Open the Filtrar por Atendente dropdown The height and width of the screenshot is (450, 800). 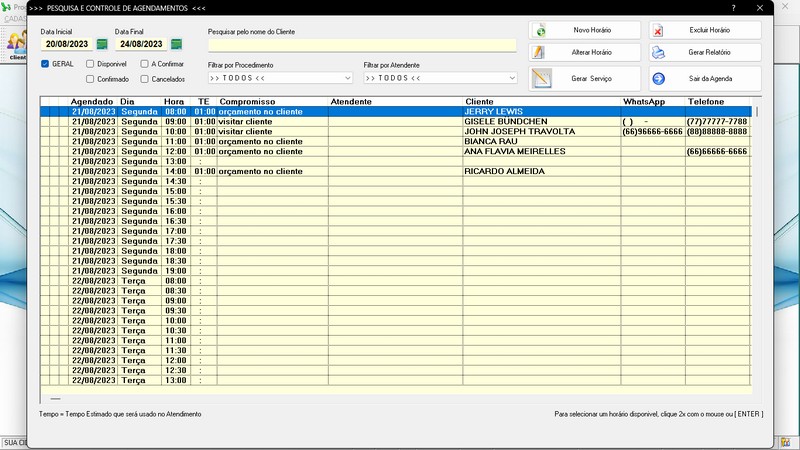coord(440,78)
